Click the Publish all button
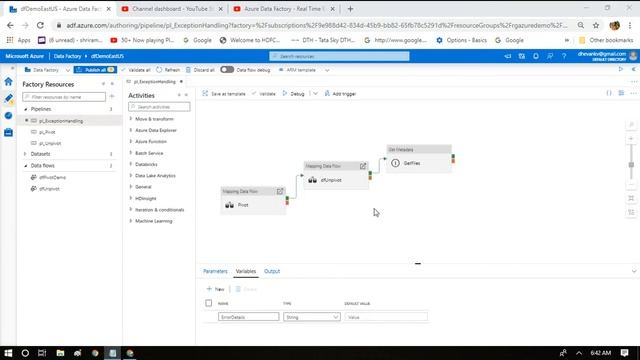Image resolution: width=640 pixels, height=360 pixels. 95,70
